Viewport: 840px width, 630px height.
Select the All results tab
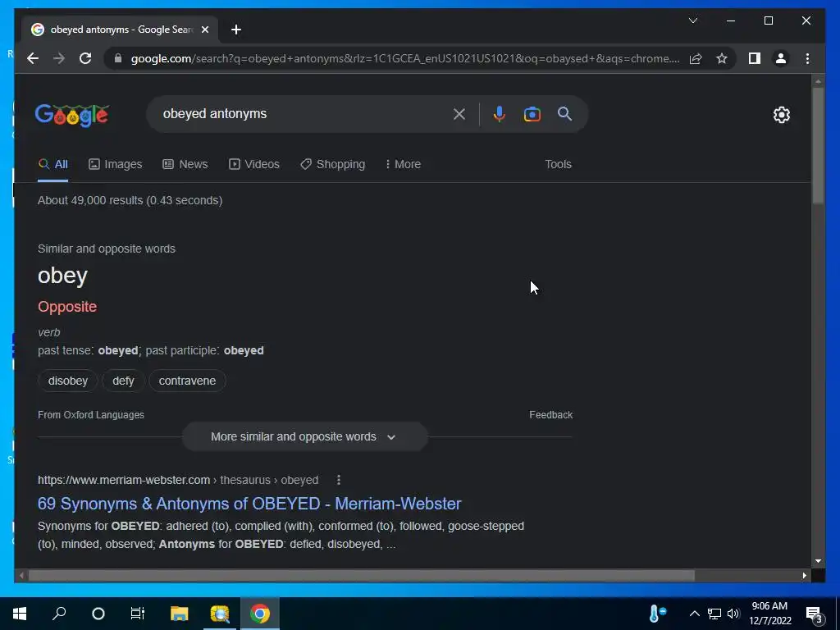click(53, 164)
